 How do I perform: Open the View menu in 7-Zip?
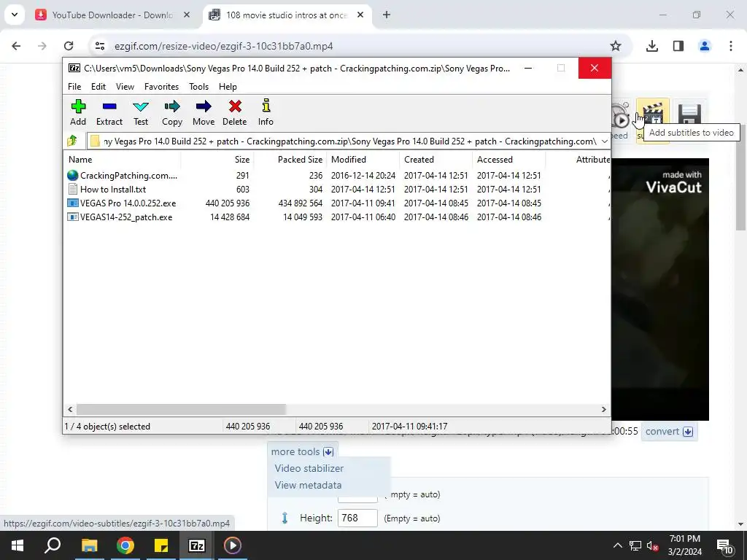tap(125, 87)
